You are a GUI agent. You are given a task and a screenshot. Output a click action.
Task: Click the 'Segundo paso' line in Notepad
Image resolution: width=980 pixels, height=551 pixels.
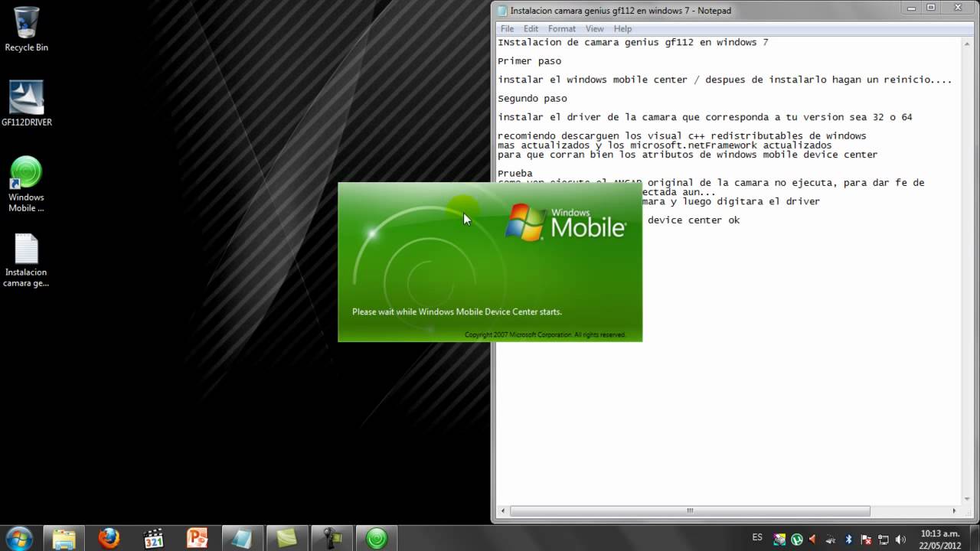pos(532,99)
